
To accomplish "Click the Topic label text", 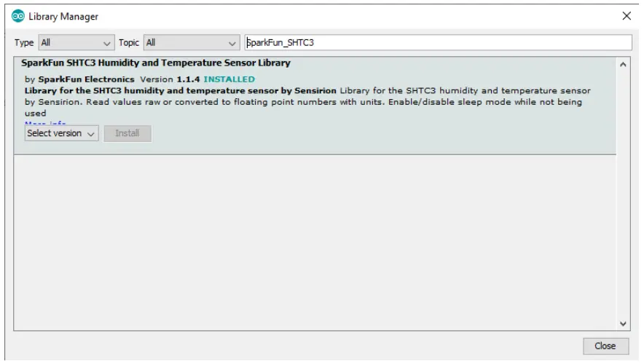I will tap(130, 43).
